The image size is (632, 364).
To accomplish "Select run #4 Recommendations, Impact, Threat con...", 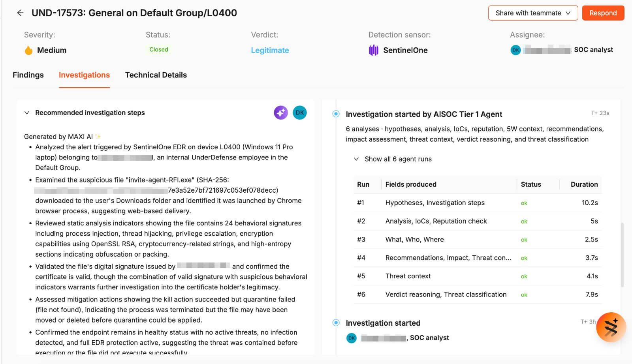I will (x=477, y=258).
